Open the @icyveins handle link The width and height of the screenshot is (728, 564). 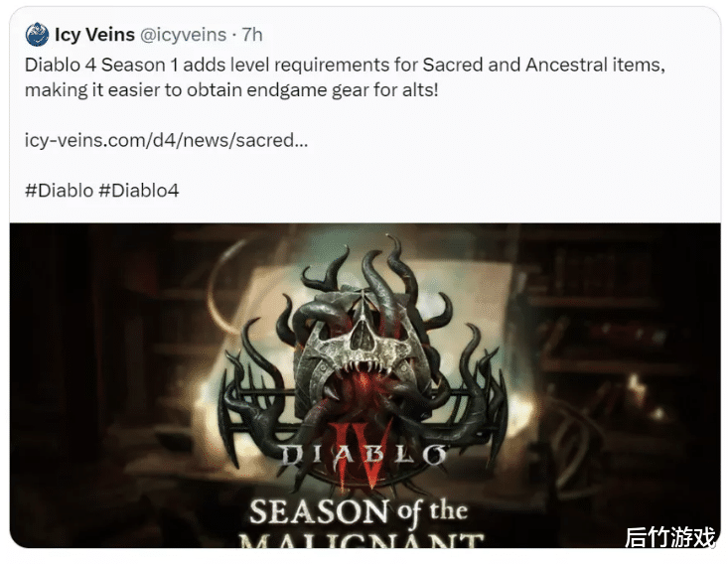(x=183, y=35)
